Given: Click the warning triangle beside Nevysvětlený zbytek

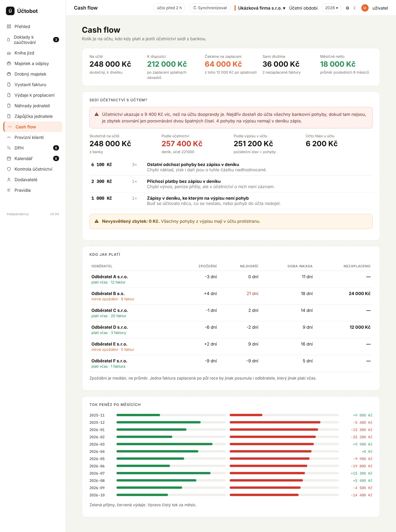Looking at the screenshot, I should [x=97, y=221].
